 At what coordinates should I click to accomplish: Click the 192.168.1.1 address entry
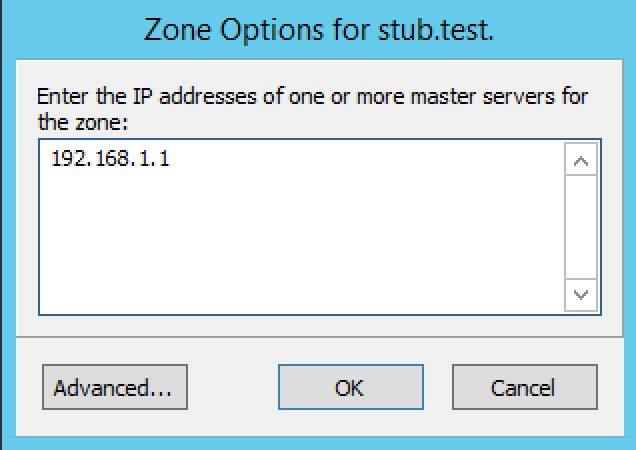pos(110,158)
